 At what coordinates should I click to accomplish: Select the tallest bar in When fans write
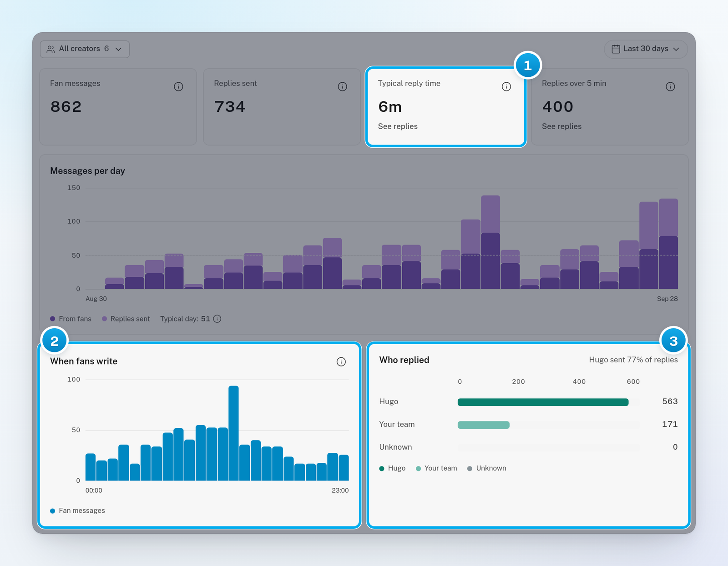[x=233, y=433]
